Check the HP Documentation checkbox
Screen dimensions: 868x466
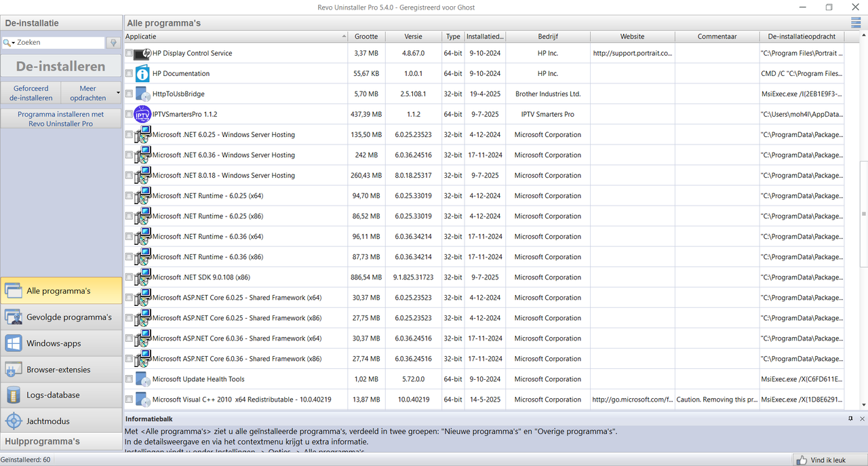(x=129, y=74)
